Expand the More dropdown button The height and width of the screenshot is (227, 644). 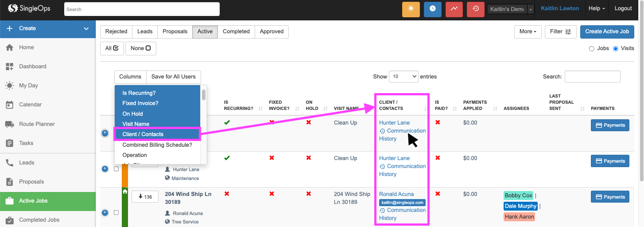click(x=528, y=31)
